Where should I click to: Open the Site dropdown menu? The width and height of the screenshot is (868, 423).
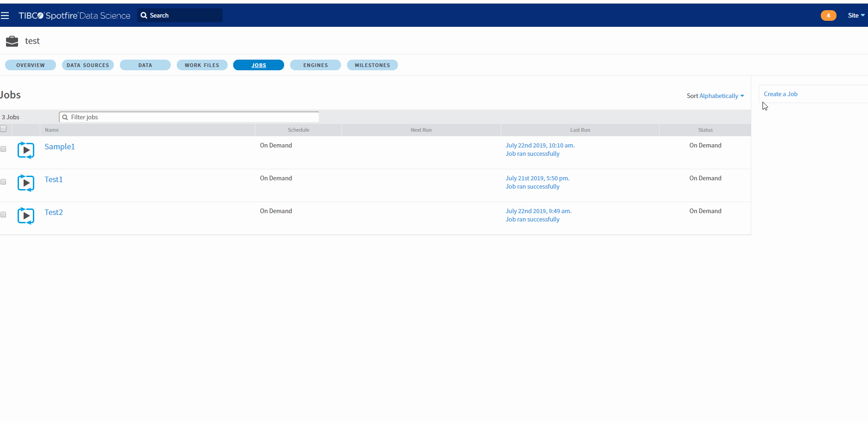[x=856, y=15]
